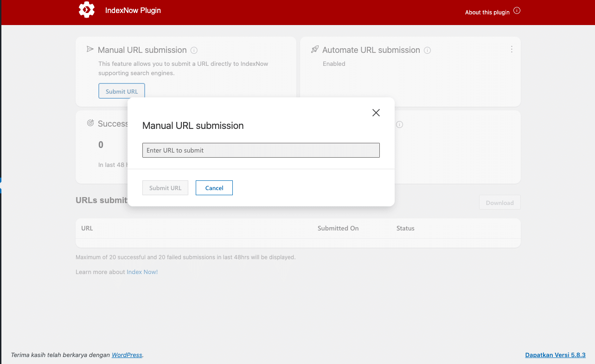Click the rocket icon beside Automate URL submission
The height and width of the screenshot is (364, 595).
click(x=315, y=49)
